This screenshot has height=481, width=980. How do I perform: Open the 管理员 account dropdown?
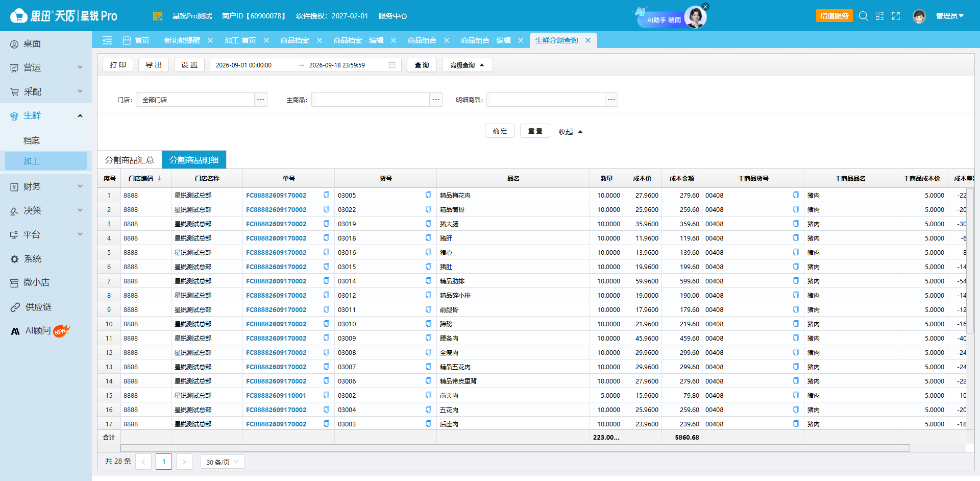pos(949,16)
